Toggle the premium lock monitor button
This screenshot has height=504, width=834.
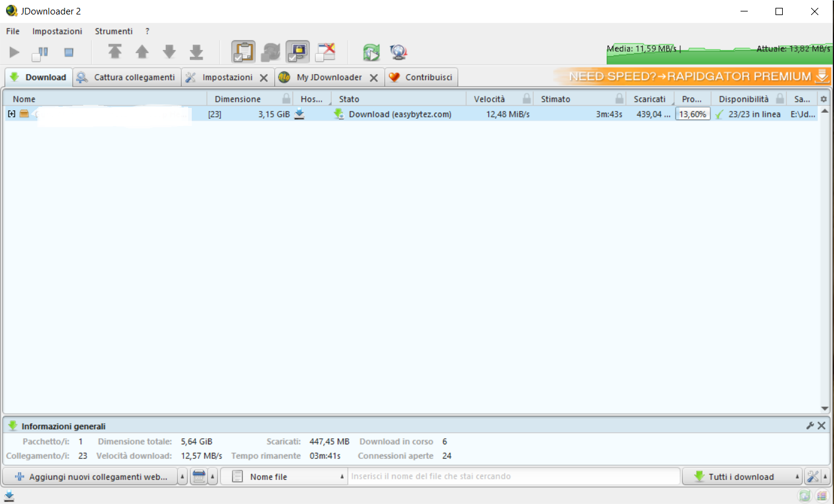pos(298,52)
